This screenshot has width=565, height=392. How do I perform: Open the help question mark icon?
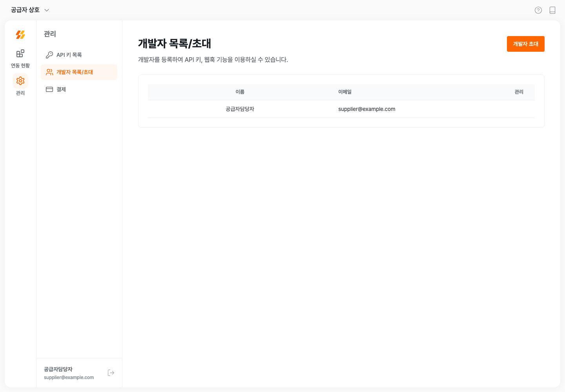coord(538,10)
